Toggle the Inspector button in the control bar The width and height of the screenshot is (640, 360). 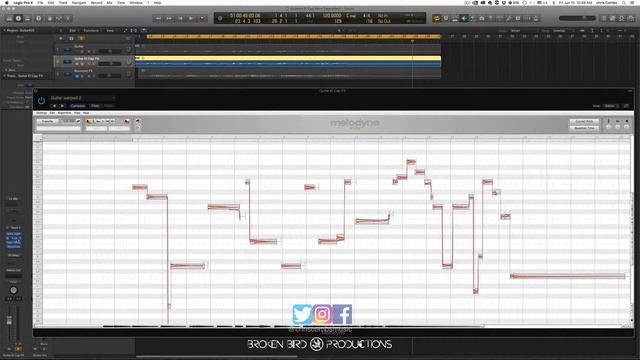(x=18, y=18)
